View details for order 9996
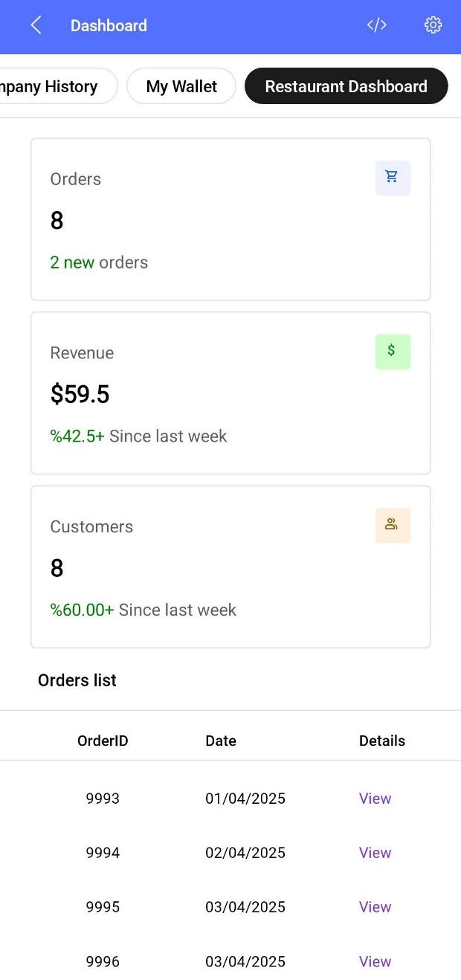 click(x=375, y=961)
